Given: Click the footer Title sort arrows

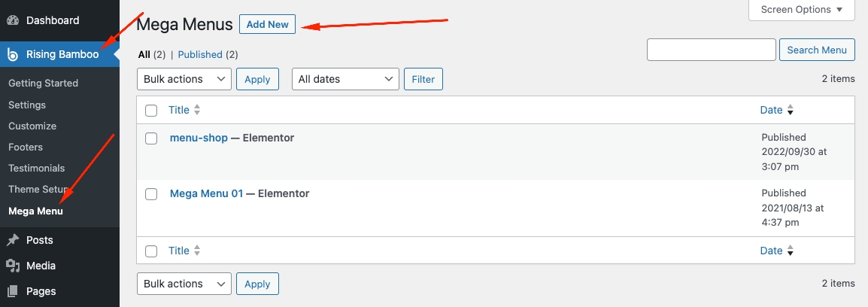Looking at the screenshot, I should tap(197, 251).
